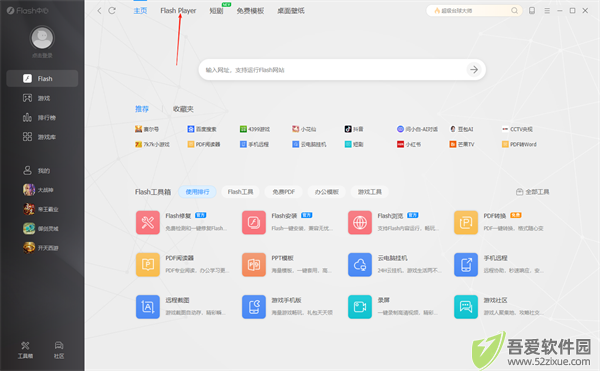Switch to the 短剧 tab

(x=216, y=11)
